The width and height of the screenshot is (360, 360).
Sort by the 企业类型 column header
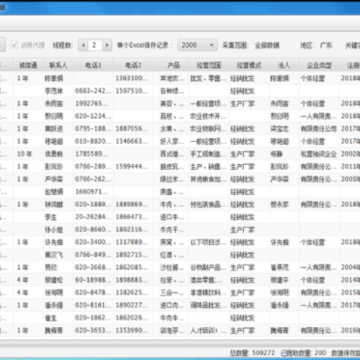tap(319, 65)
